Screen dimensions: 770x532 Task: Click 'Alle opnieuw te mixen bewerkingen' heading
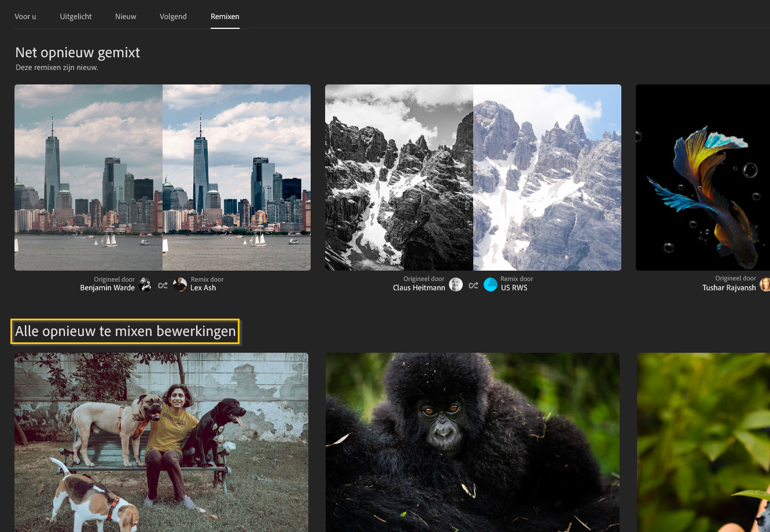pos(126,331)
